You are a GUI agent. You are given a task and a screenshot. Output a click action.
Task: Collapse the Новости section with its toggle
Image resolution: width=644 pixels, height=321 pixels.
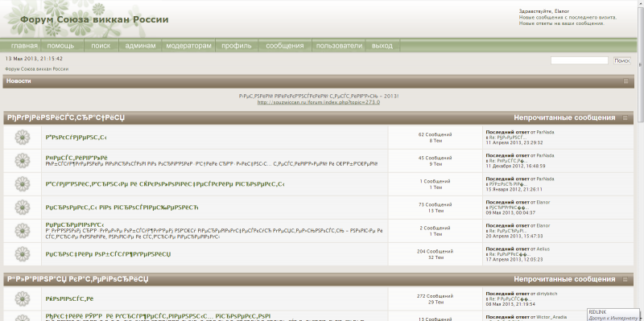click(625, 81)
